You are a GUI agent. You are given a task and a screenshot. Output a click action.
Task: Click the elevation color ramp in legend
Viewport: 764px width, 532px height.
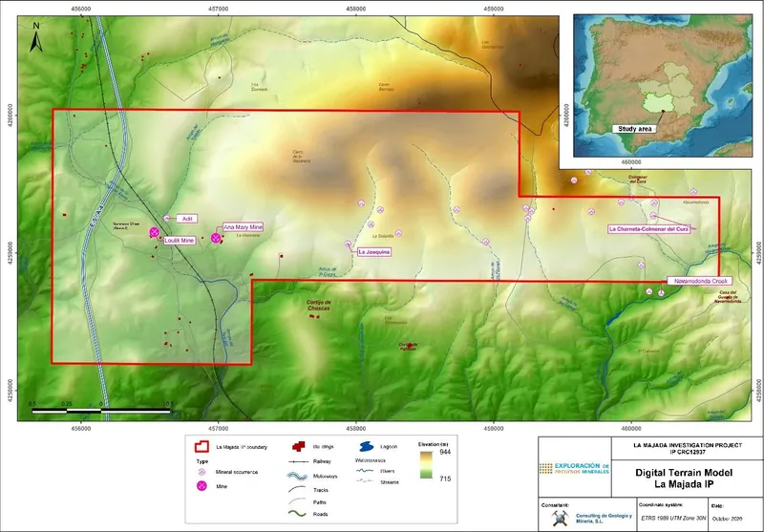[426, 465]
